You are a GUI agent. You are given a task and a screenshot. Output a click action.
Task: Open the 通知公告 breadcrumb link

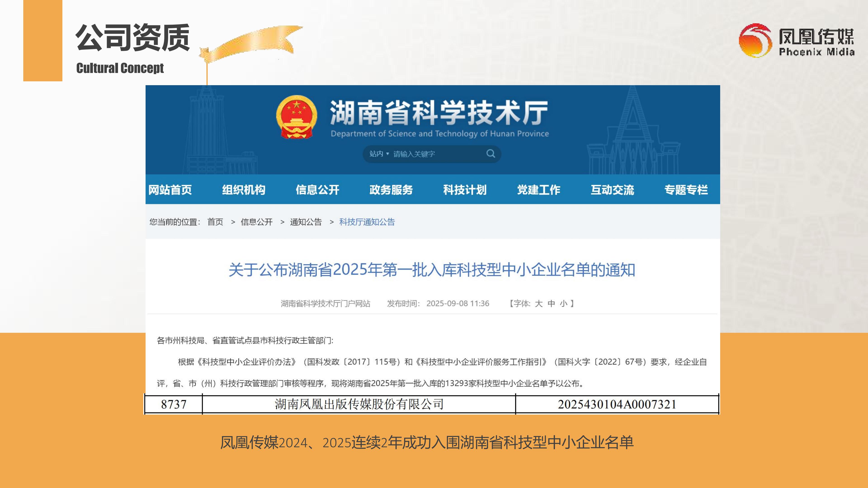[306, 222]
